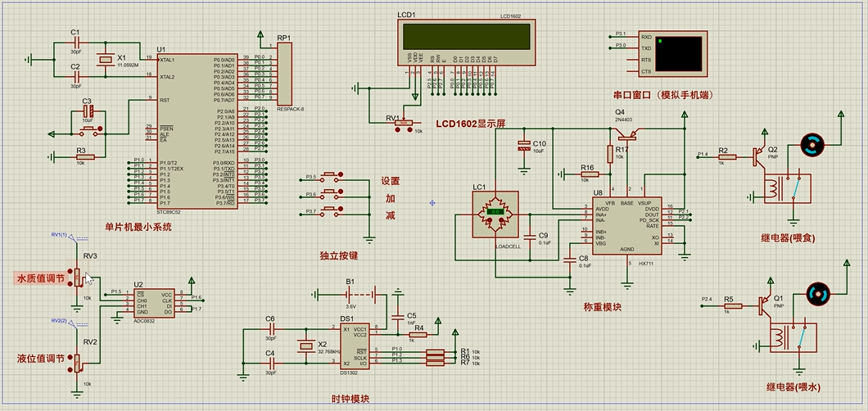Click the RV2 liquid level potentiometer

click(x=78, y=363)
